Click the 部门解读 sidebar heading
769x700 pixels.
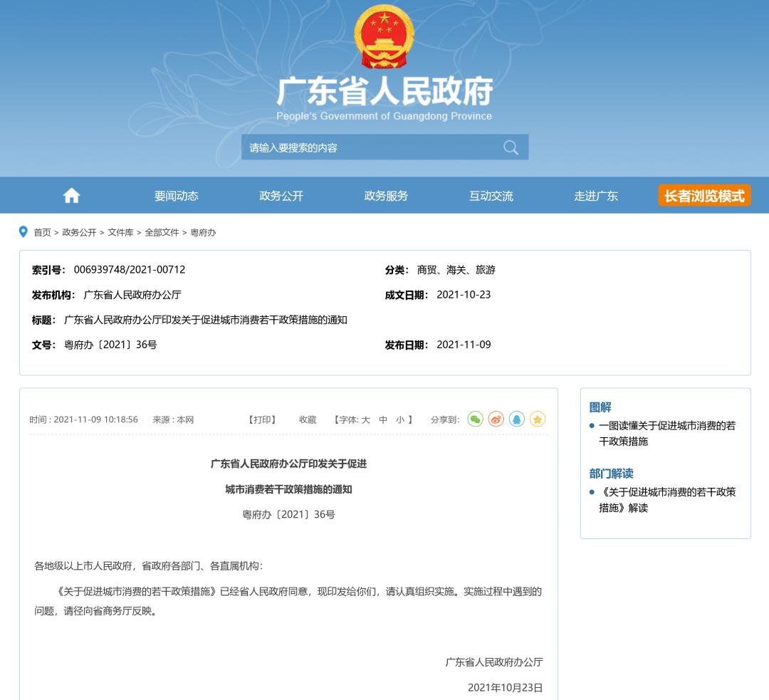point(611,474)
